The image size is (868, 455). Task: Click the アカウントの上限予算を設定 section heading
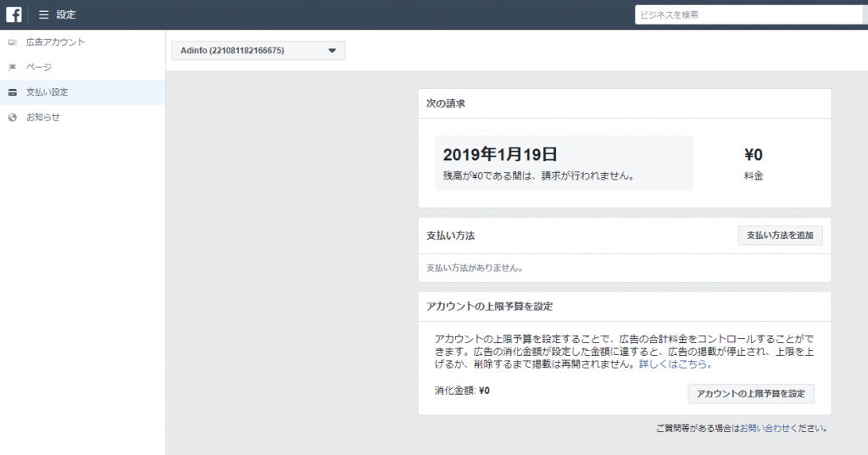click(489, 307)
